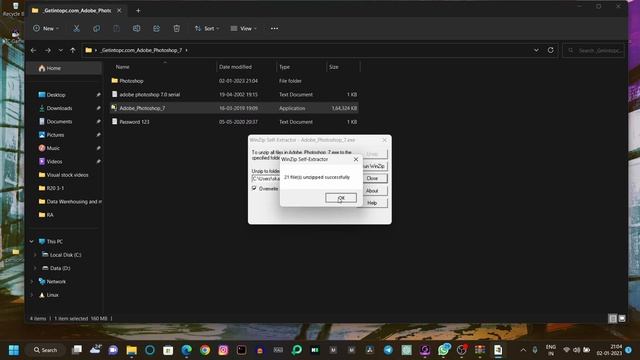Select the Photoshop folder row

[233, 81]
